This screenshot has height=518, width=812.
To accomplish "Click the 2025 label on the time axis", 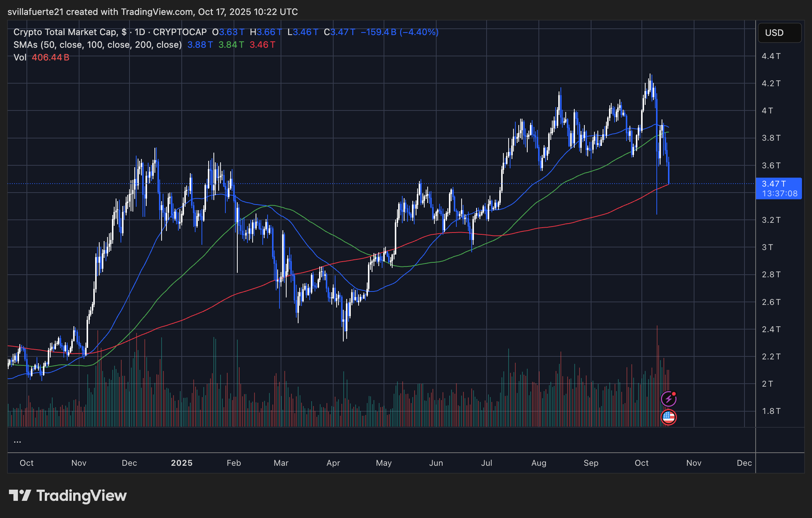I will (182, 463).
